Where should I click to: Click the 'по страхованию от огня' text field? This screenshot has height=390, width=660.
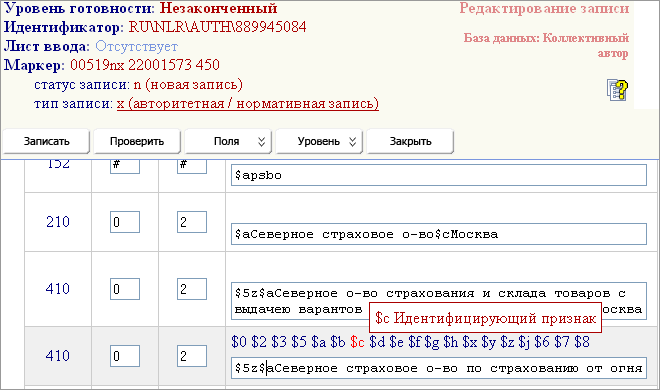pyautogui.click(x=439, y=368)
